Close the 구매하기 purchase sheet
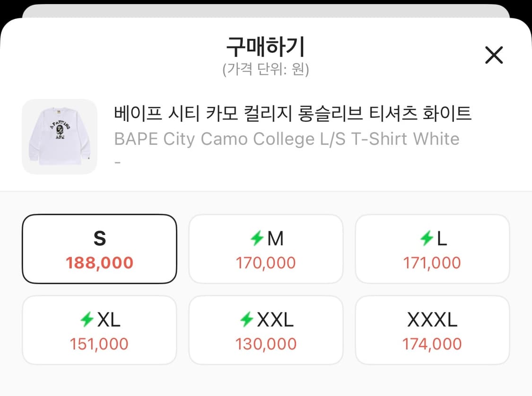This screenshot has width=532, height=396. pyautogui.click(x=494, y=55)
